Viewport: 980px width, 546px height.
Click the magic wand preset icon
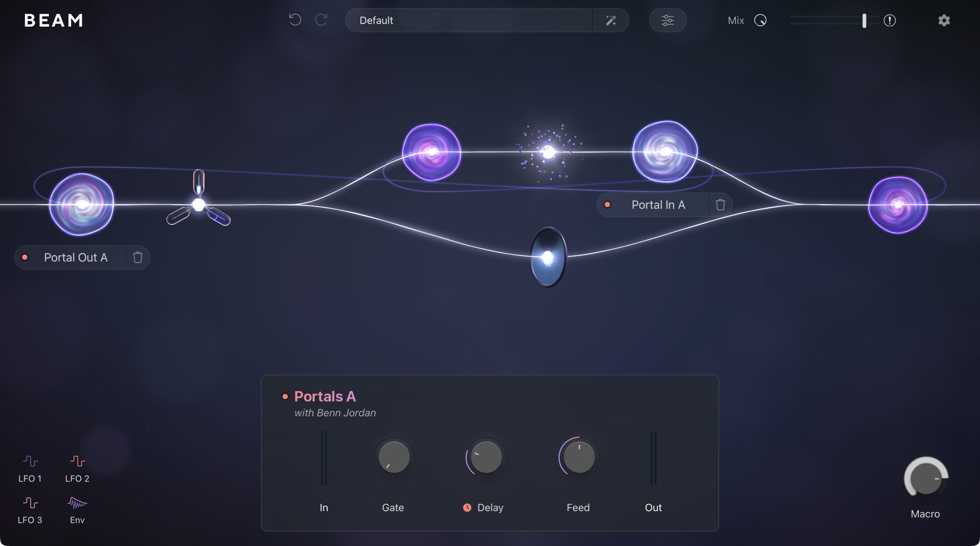[x=610, y=20]
